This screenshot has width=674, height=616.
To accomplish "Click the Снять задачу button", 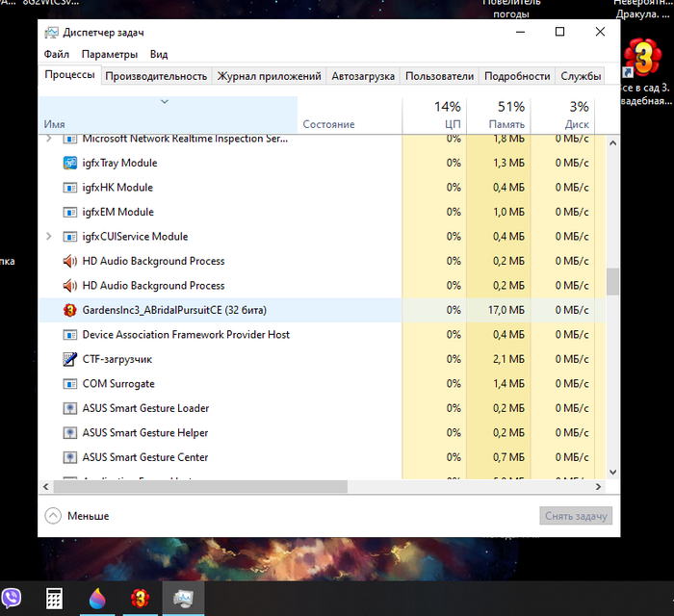I will coord(576,516).
